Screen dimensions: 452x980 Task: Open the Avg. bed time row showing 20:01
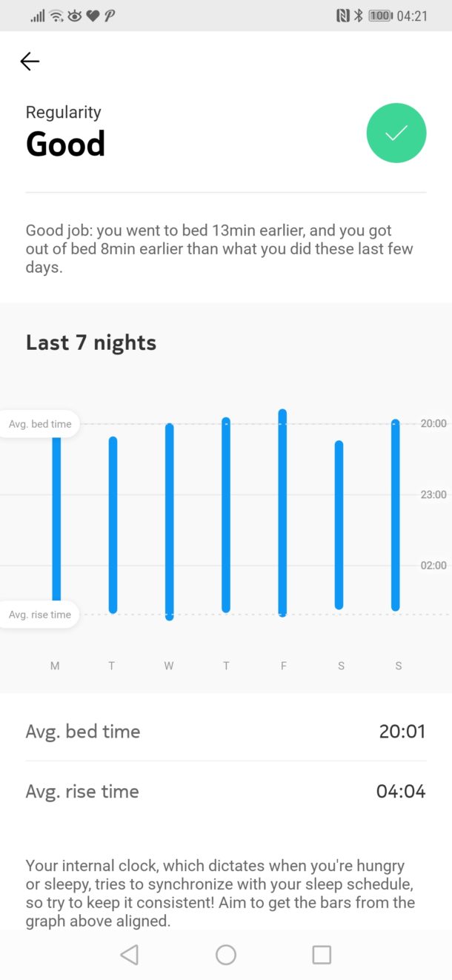(x=226, y=731)
